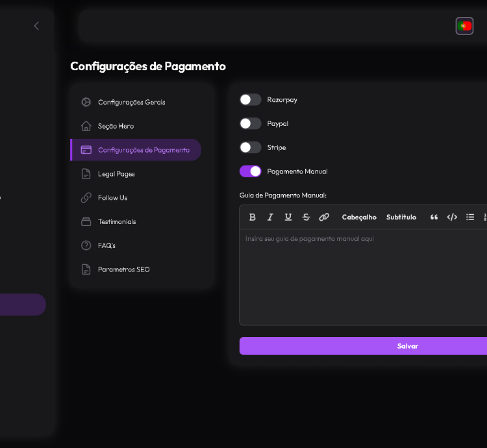Click the home icon beside Seção Hero
This screenshot has width=487, height=448.
pyautogui.click(x=86, y=126)
